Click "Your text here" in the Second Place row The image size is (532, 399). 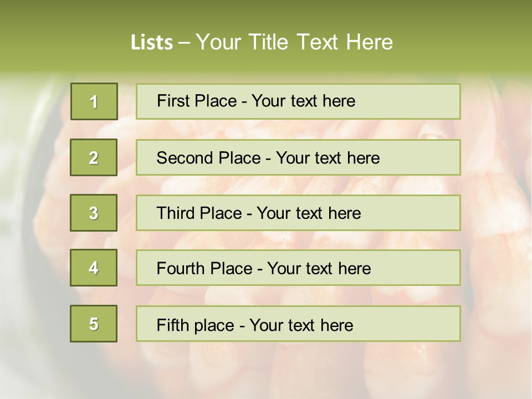pyautogui.click(x=328, y=158)
